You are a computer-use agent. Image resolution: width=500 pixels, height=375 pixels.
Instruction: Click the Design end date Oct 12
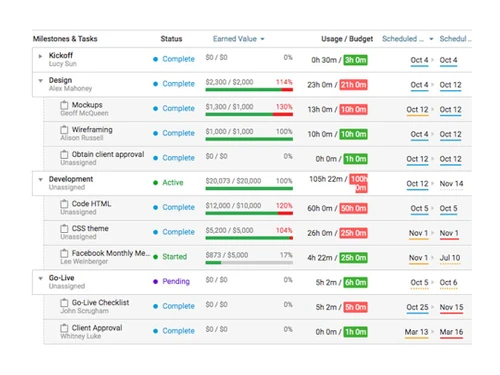pyautogui.click(x=450, y=85)
